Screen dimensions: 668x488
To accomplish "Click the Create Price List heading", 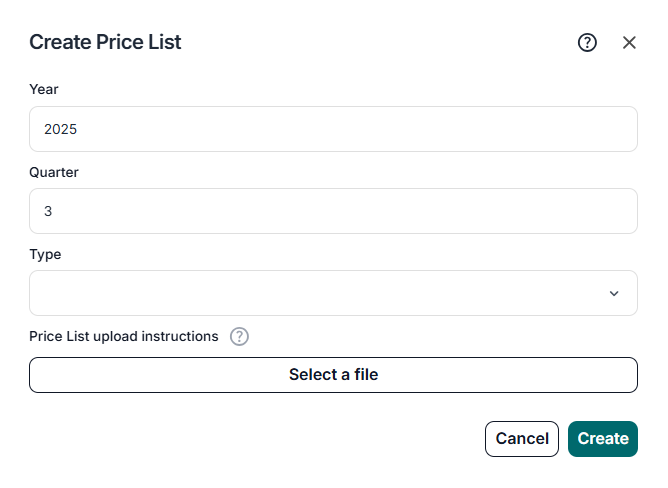I will coord(105,42).
